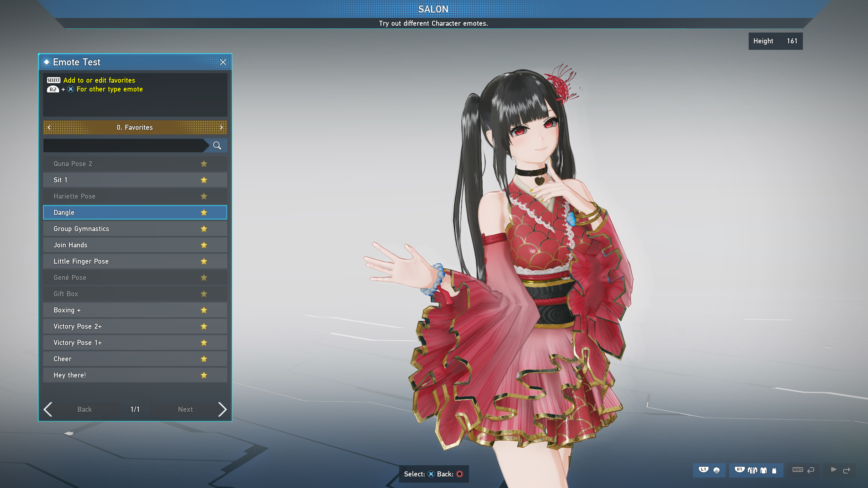
Task: Play the Victory Pose 2+ emote
Action: 135,326
